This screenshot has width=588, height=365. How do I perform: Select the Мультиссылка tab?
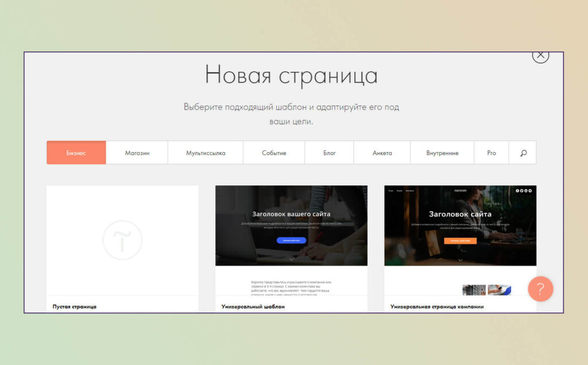[206, 153]
